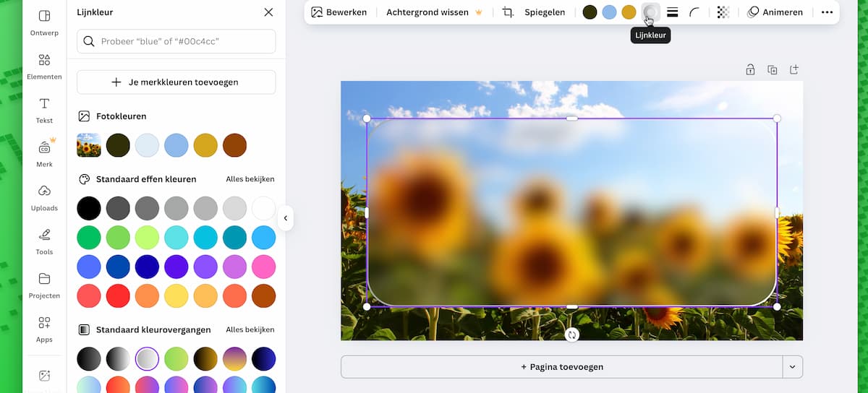Screen dimensions: 868x393
Task: Select the black color swatch
Action: point(89,208)
